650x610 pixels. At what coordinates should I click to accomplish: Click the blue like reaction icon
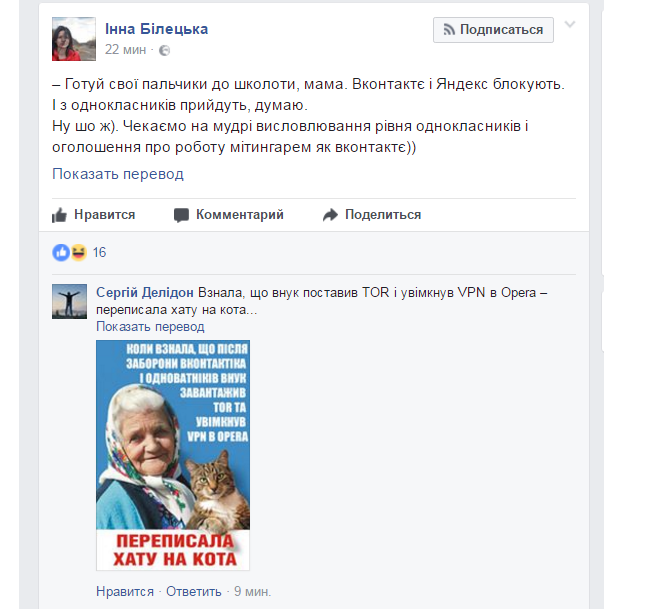(61, 252)
